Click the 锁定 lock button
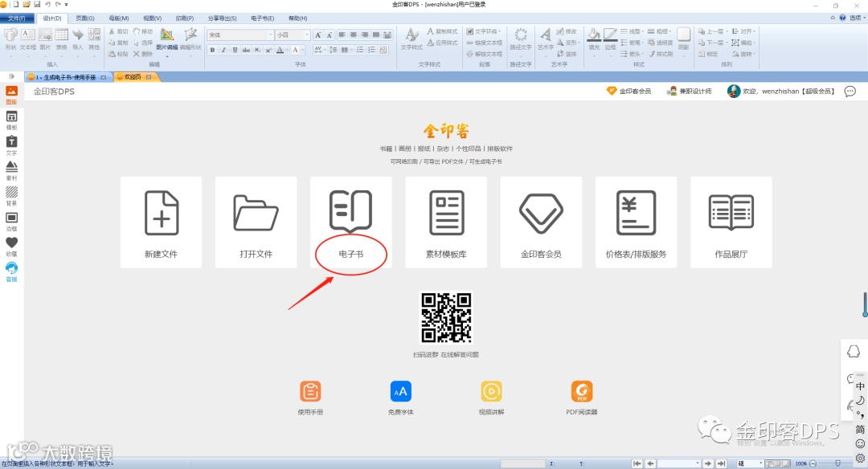Screen dimensions: 868x469 (x=708, y=54)
